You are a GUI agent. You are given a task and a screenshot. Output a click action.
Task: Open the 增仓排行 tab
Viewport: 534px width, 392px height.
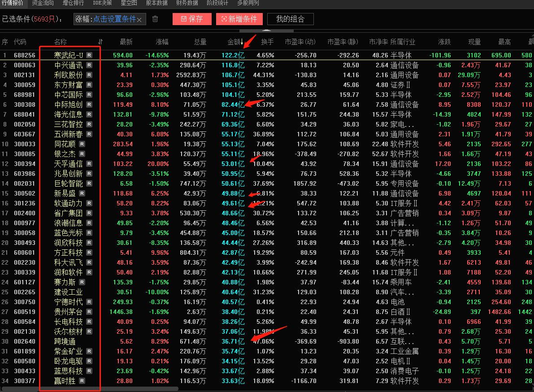click(73, 3)
